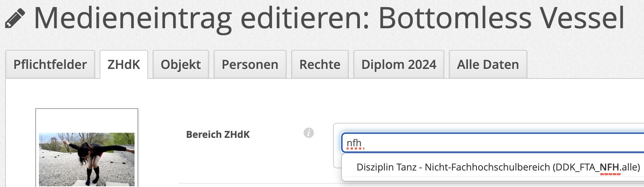Click the pencil edit icon beside the heading
Viewport: 644px width, 187px height.
[15, 19]
